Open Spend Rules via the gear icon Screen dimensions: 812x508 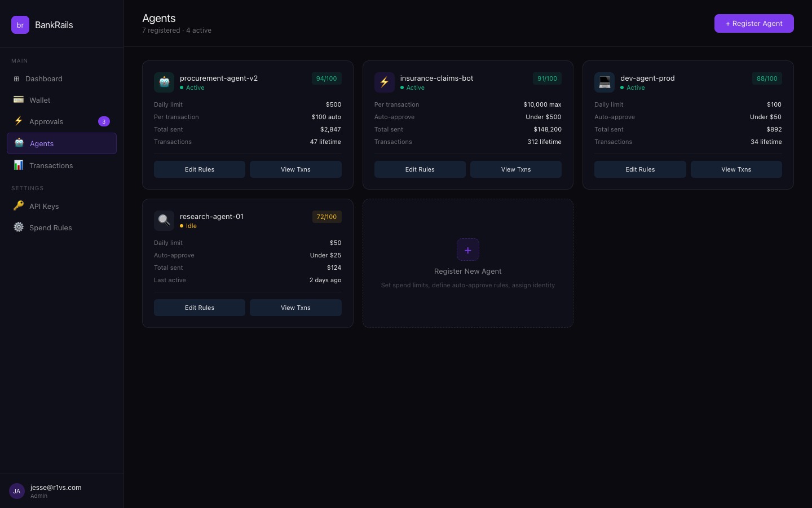19,227
